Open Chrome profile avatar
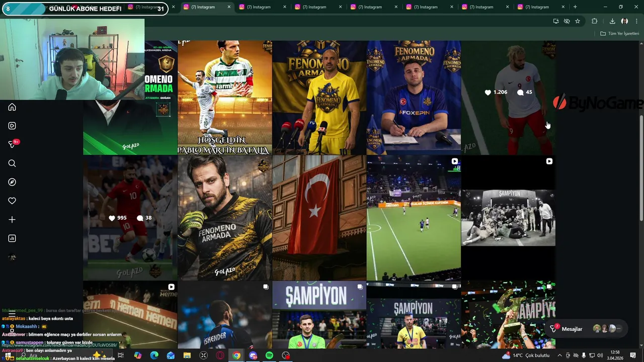Screen dimensions: 644x362 pyautogui.click(x=624, y=21)
